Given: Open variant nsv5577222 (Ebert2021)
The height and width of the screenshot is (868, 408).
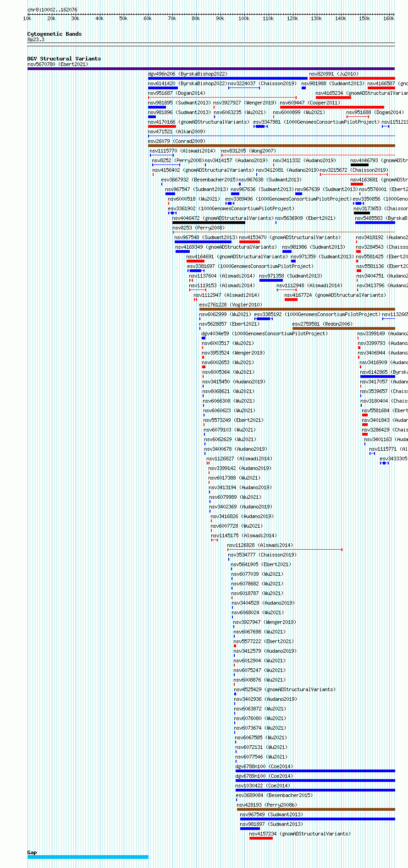Looking at the screenshot, I should (264, 641).
